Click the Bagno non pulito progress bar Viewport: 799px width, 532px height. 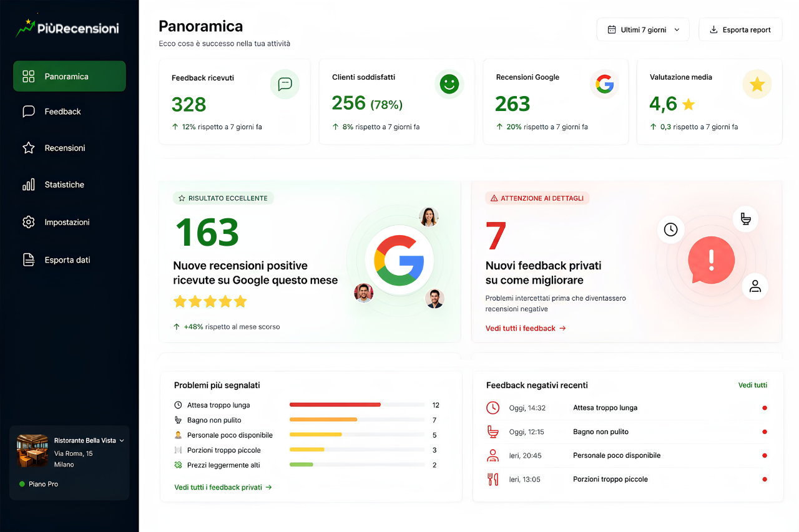tap(357, 420)
